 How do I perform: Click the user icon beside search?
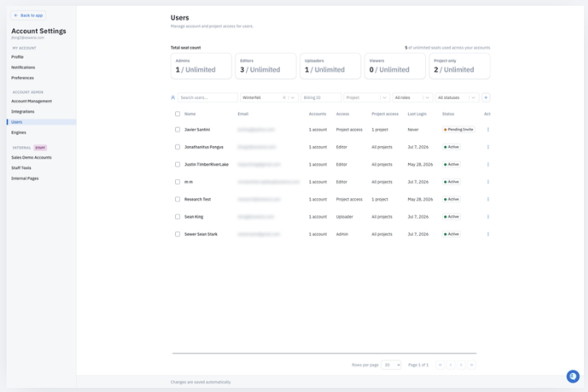pos(173,97)
